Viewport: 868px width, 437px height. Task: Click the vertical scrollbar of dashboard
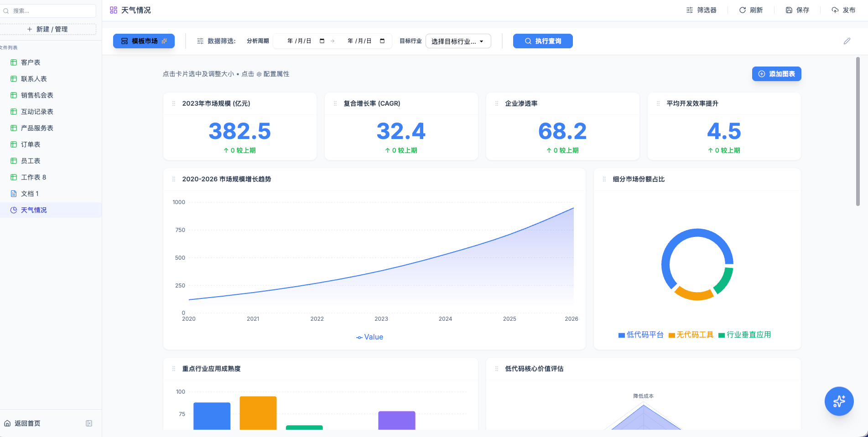[858, 131]
